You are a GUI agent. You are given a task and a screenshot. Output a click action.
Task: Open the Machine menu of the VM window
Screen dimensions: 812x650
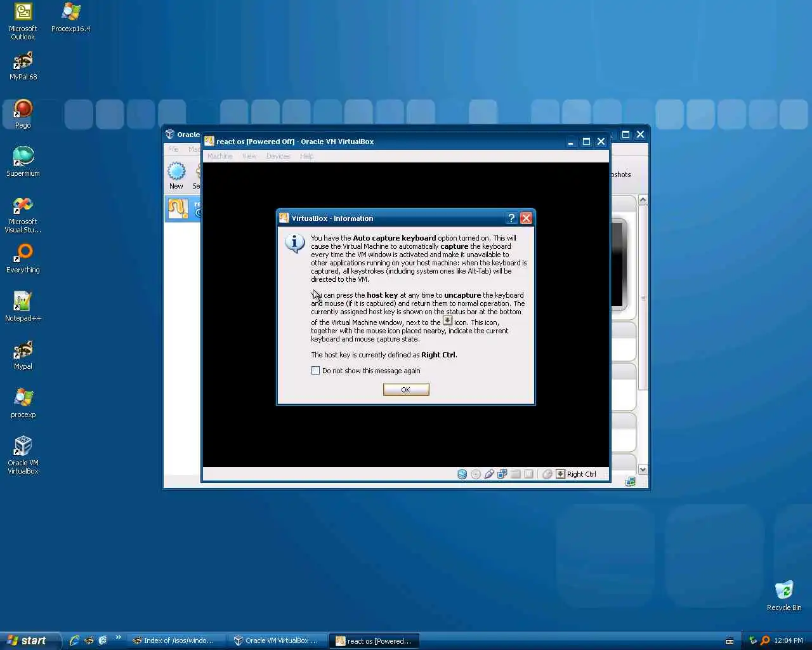[220, 156]
